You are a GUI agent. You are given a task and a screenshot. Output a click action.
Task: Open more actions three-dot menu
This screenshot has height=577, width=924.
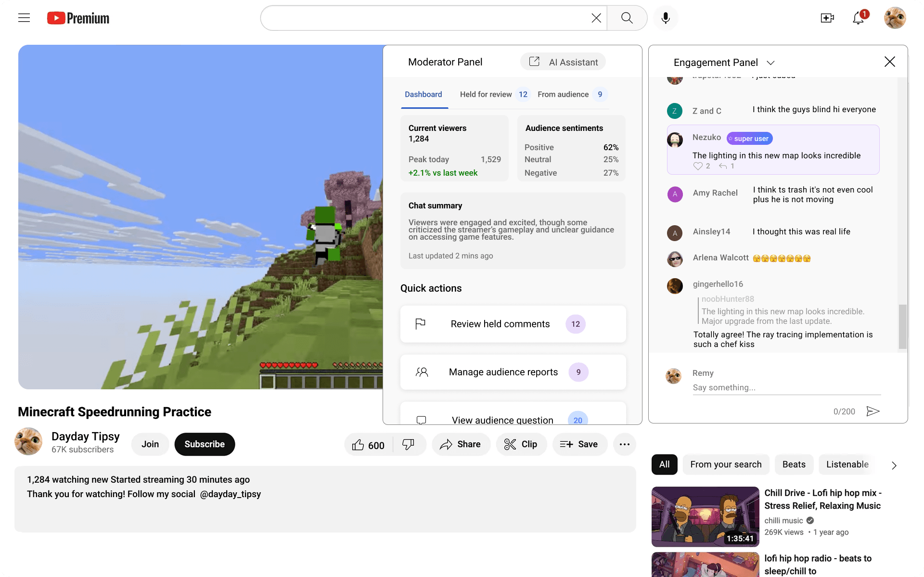click(x=625, y=444)
